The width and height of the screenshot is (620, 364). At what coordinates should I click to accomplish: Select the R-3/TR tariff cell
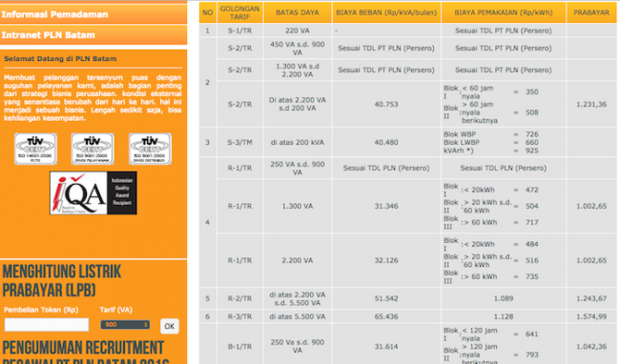(x=239, y=316)
